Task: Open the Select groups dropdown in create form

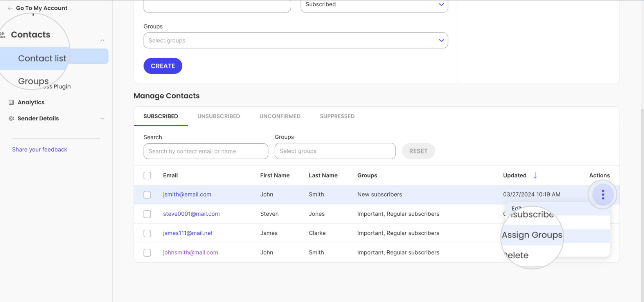Action: (x=295, y=41)
